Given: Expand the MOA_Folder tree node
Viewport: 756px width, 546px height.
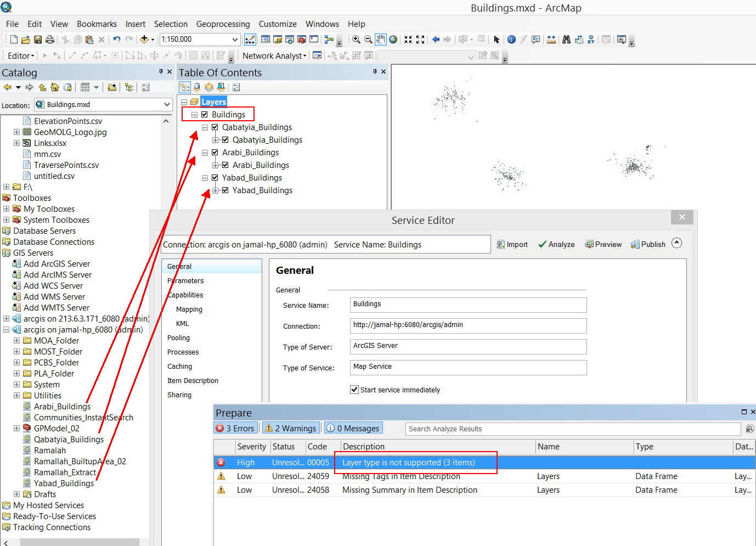Looking at the screenshot, I should tap(16, 341).
